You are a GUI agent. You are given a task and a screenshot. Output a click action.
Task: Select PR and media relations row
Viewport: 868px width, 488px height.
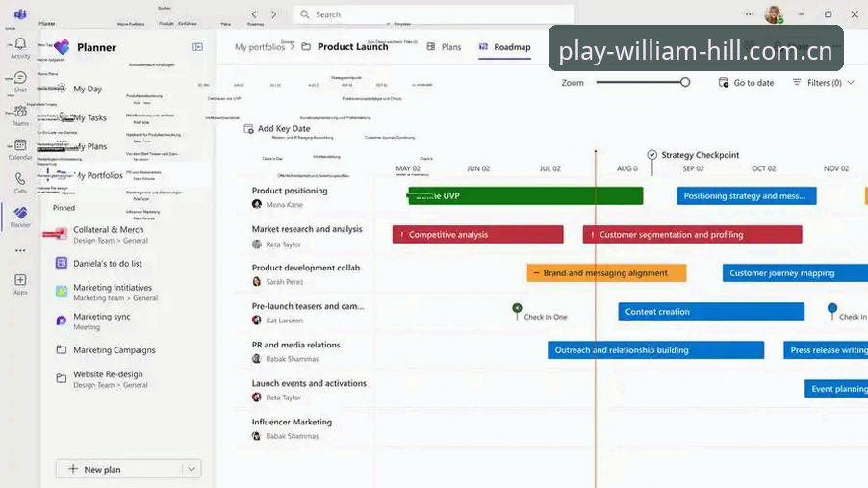295,345
